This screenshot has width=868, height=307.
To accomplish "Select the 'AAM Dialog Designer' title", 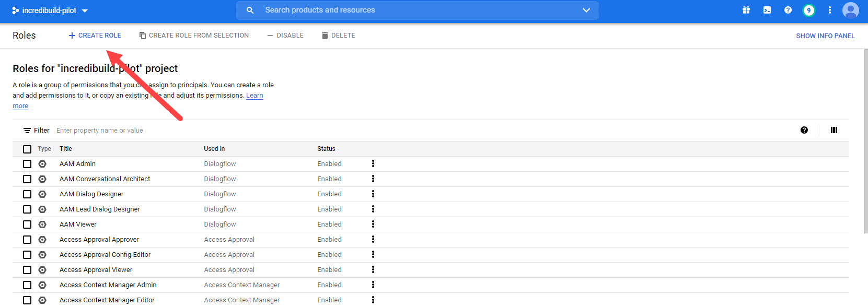I will click(x=91, y=194).
